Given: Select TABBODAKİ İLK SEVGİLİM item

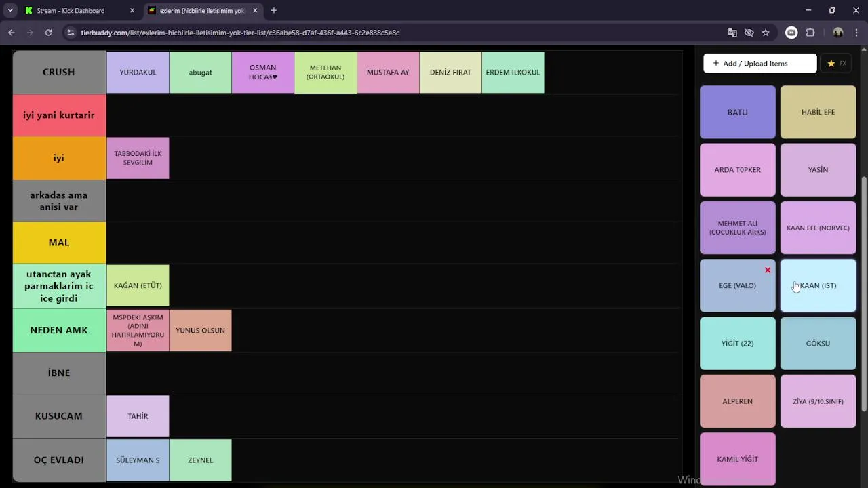Looking at the screenshot, I should pyautogui.click(x=138, y=158).
